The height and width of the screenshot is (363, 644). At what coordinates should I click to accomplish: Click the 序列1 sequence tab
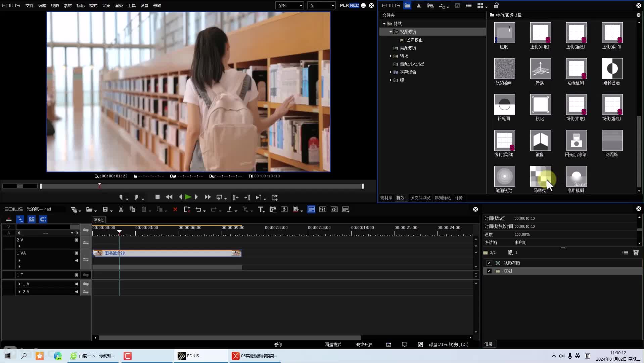[99, 220]
